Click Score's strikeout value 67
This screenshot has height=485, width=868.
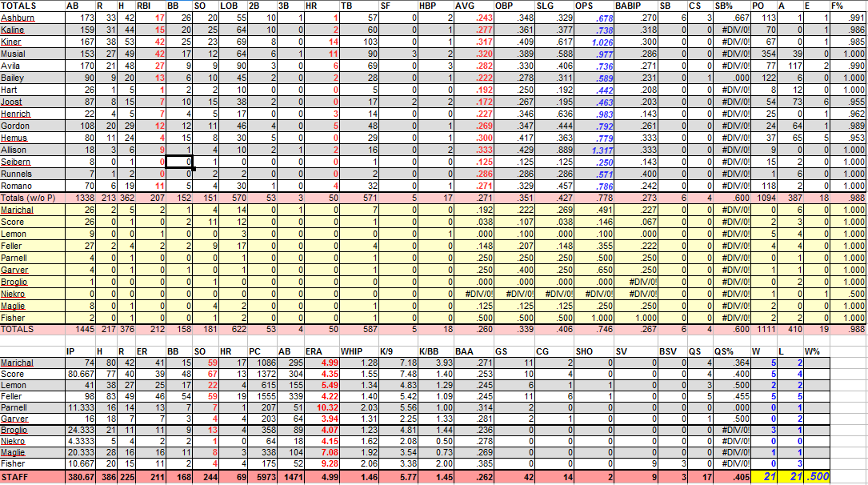click(x=206, y=375)
